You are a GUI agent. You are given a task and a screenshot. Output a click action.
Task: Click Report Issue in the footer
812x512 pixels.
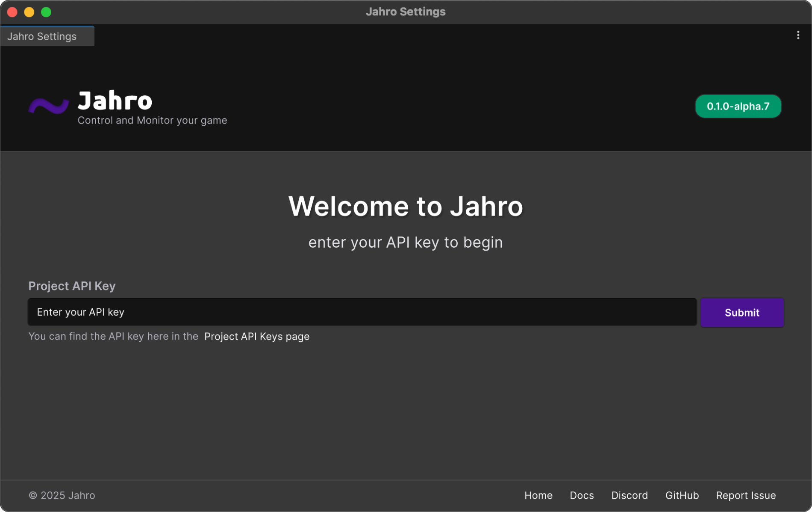[746, 495]
